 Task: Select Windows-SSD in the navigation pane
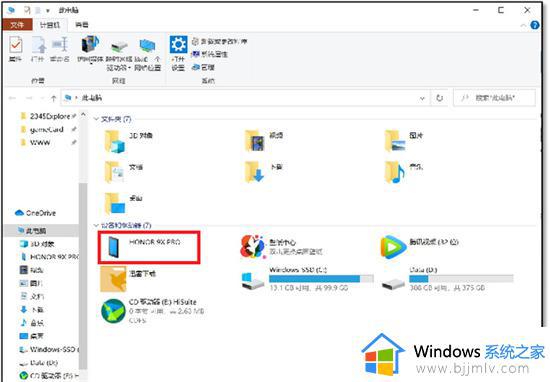(49, 349)
